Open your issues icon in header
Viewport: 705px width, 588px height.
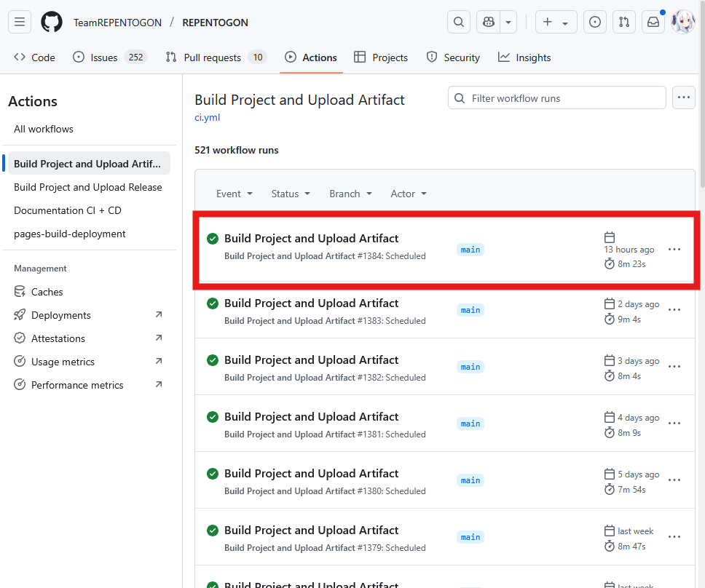[x=595, y=22]
